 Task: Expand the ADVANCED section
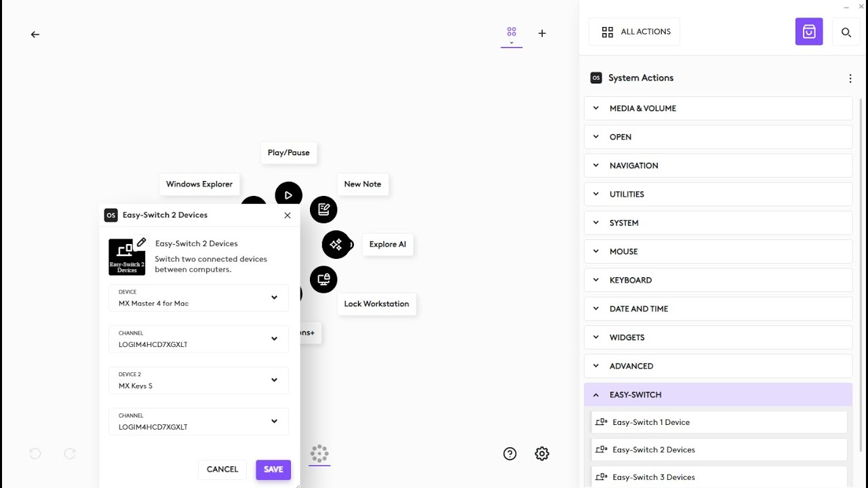click(718, 366)
